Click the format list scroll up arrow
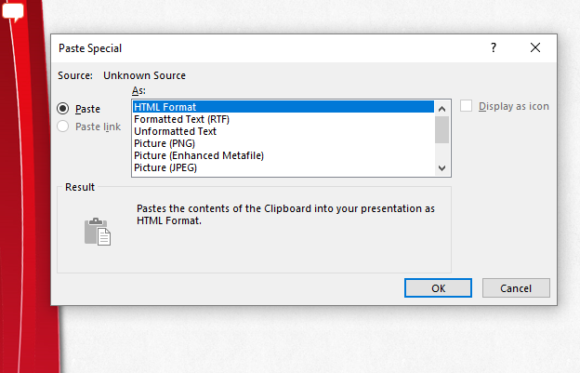 [442, 108]
